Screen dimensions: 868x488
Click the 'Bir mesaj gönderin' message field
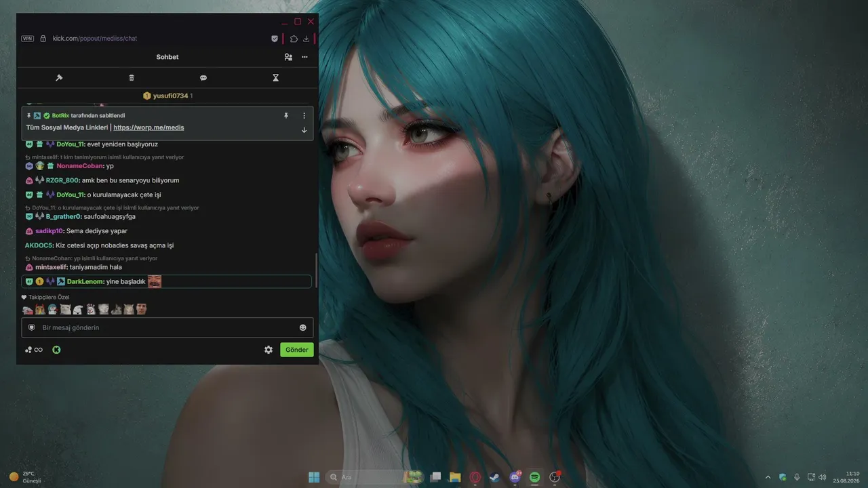(x=167, y=327)
